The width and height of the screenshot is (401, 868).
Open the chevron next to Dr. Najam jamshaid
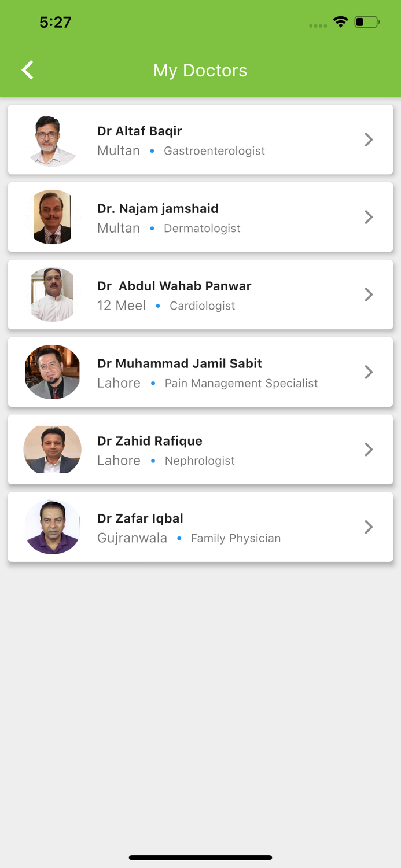point(369,217)
